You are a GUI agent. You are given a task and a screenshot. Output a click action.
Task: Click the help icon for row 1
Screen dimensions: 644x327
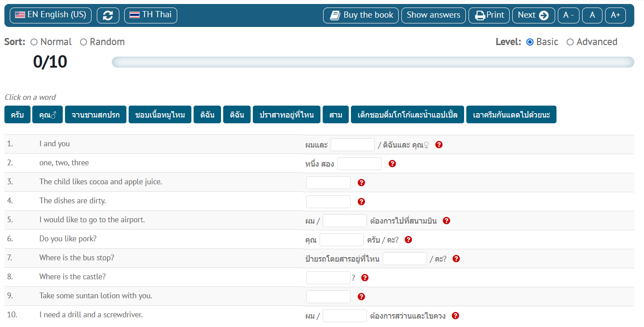click(x=439, y=144)
